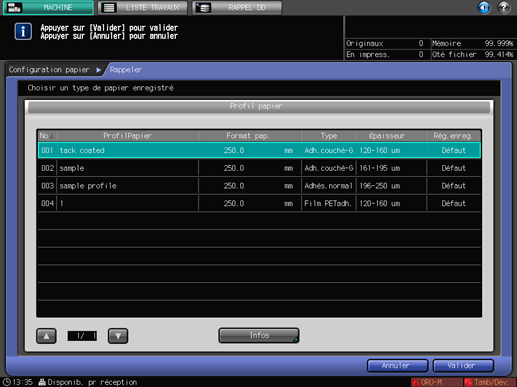Click the Adhés.normal type cell
517x387 pixels.
(328, 186)
